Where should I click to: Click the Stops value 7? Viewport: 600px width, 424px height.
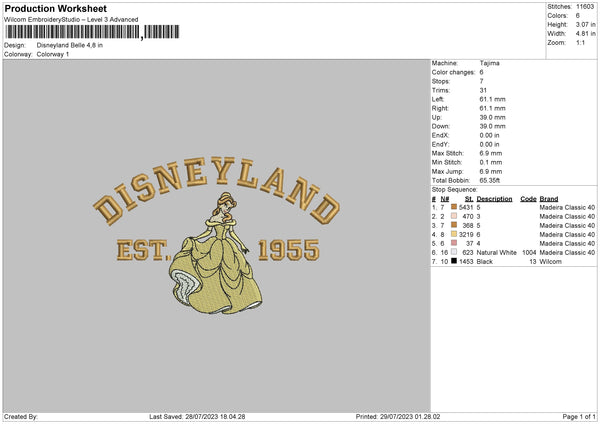point(481,81)
